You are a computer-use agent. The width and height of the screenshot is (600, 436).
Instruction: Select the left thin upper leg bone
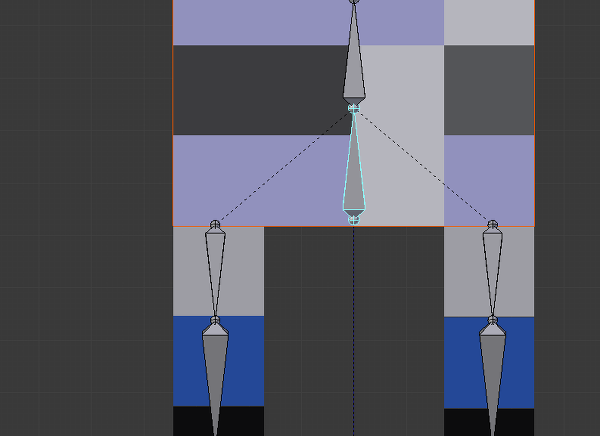(215, 272)
